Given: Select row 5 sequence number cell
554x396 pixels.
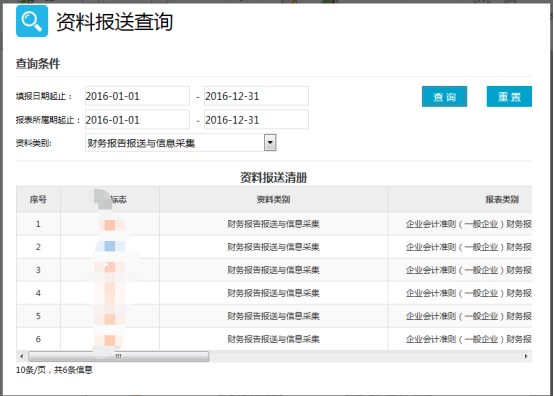Looking at the screenshot, I should click(38, 316).
